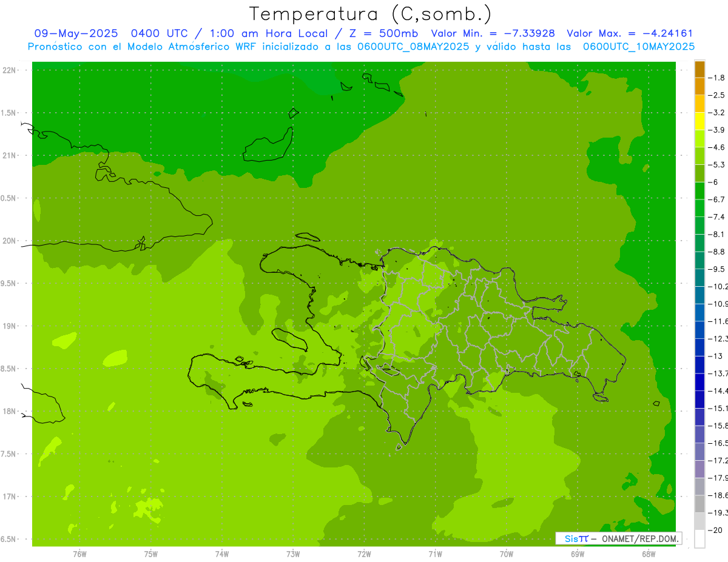The image size is (728, 562).
Task: Click the "17N" latitude axis label
Action: click(x=10, y=497)
